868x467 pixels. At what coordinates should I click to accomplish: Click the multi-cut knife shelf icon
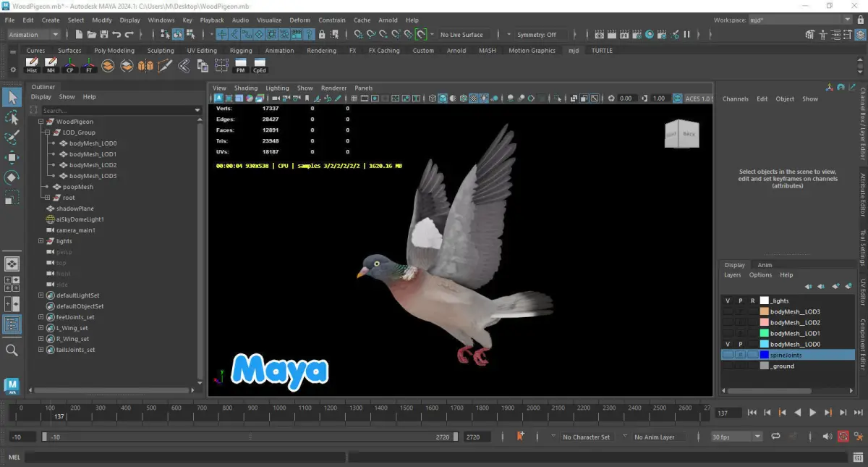[x=165, y=66]
